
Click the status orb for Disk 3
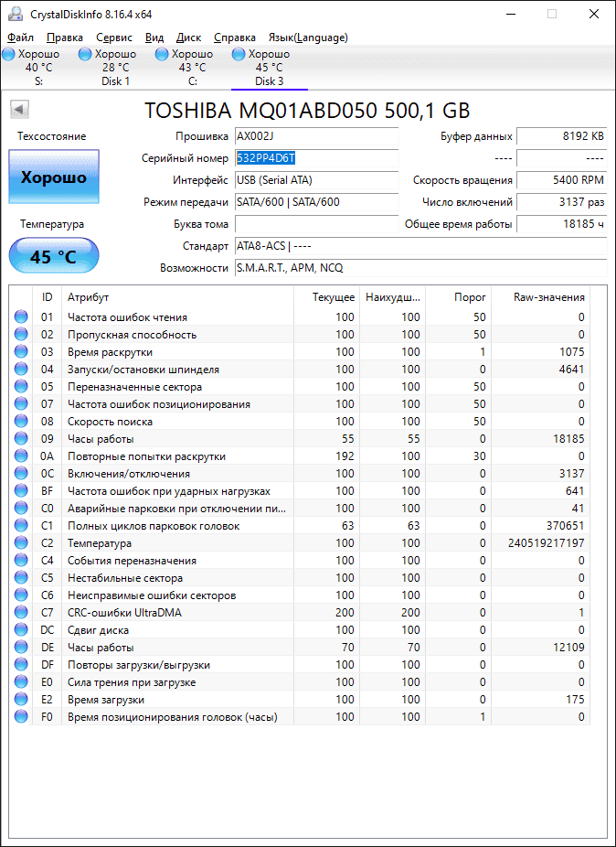pyautogui.click(x=239, y=55)
